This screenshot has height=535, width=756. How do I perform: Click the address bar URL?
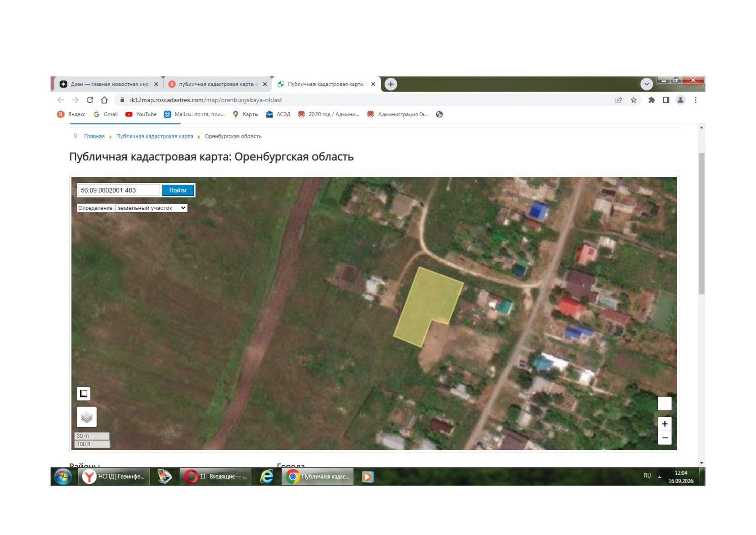tap(206, 100)
